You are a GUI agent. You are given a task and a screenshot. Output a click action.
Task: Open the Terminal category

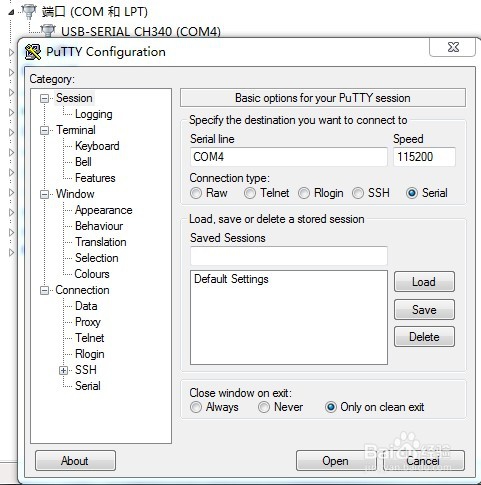coord(76,130)
